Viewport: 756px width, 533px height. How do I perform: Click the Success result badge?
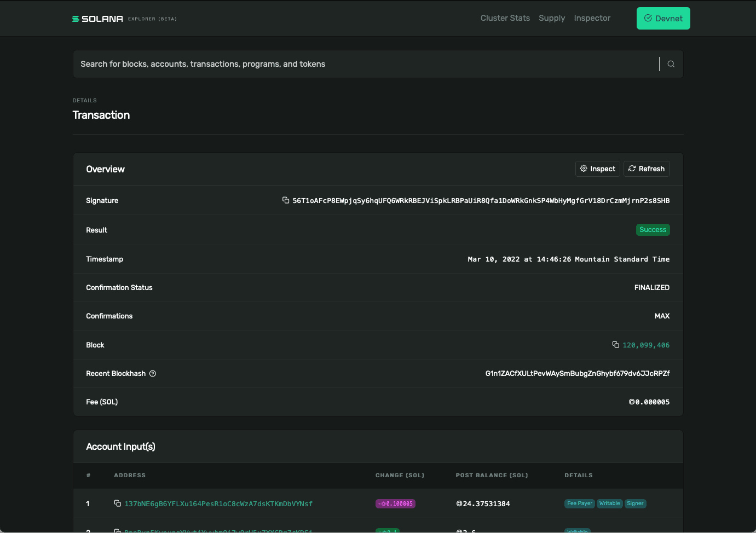653,230
